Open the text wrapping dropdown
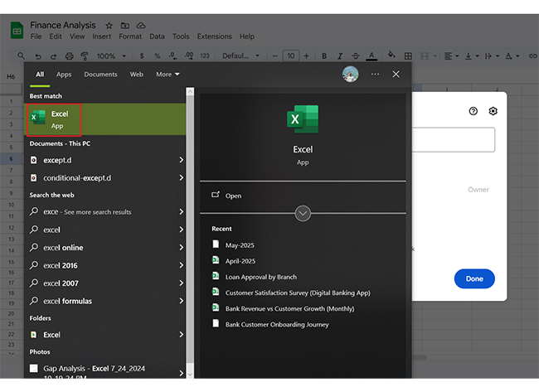Image resolution: width=539 pixels, height=392 pixels. click(492, 56)
